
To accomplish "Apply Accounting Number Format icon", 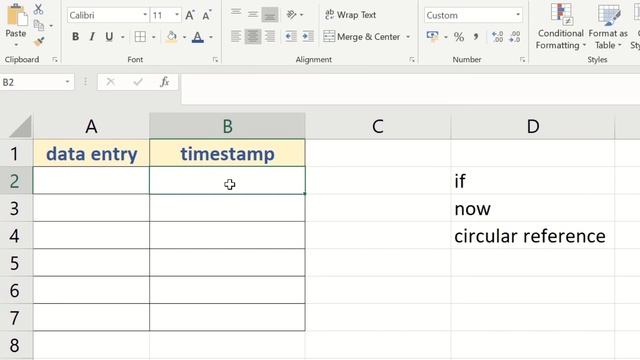I will 433,37.
